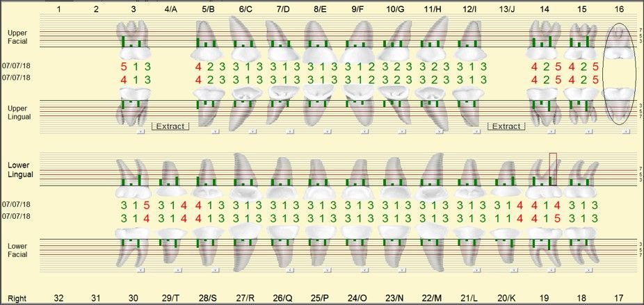Click the tooth number 16 header

coord(620,8)
